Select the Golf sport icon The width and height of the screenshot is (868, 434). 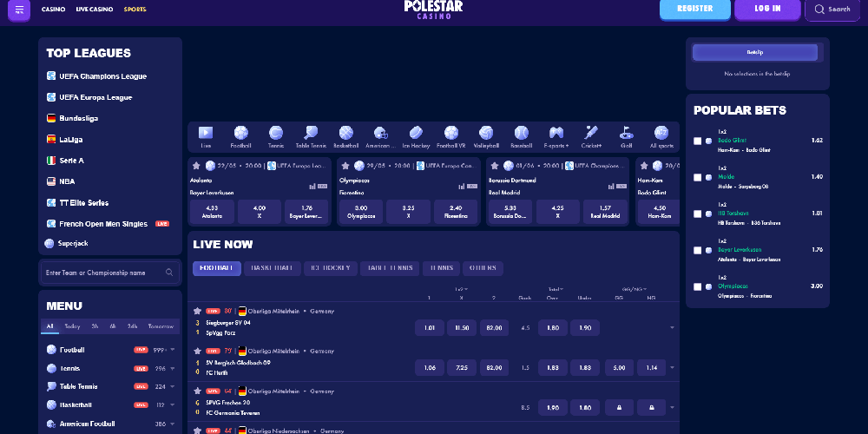click(626, 134)
